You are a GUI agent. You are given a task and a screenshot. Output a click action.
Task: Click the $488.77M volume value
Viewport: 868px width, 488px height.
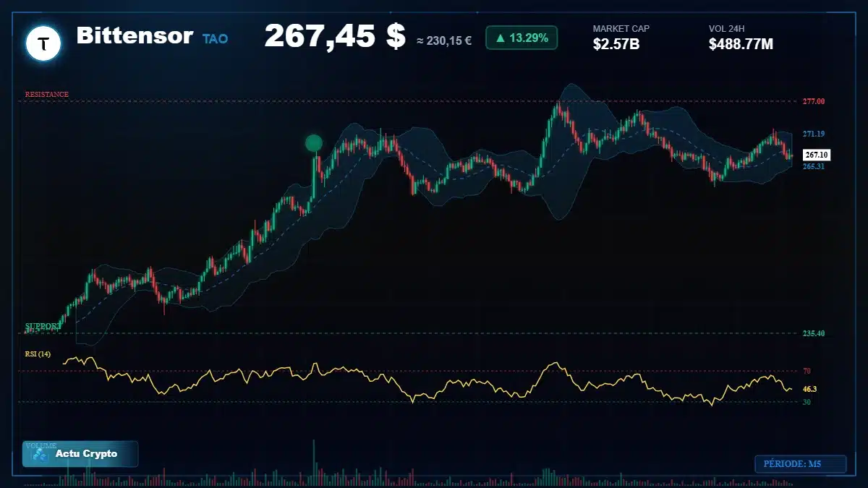(741, 45)
